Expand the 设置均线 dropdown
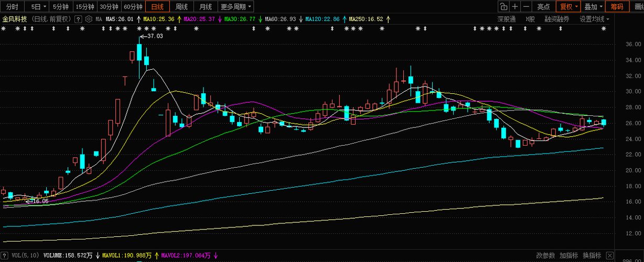The width and height of the screenshot is (644, 262). click(595, 19)
